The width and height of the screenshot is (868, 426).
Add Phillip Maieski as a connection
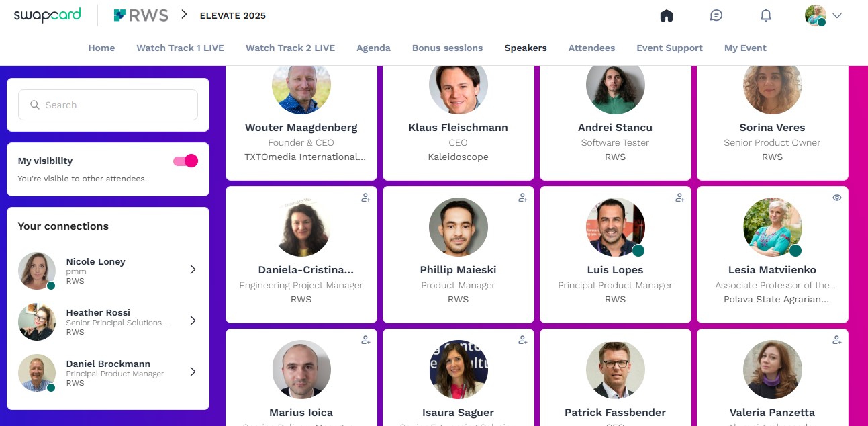(523, 198)
